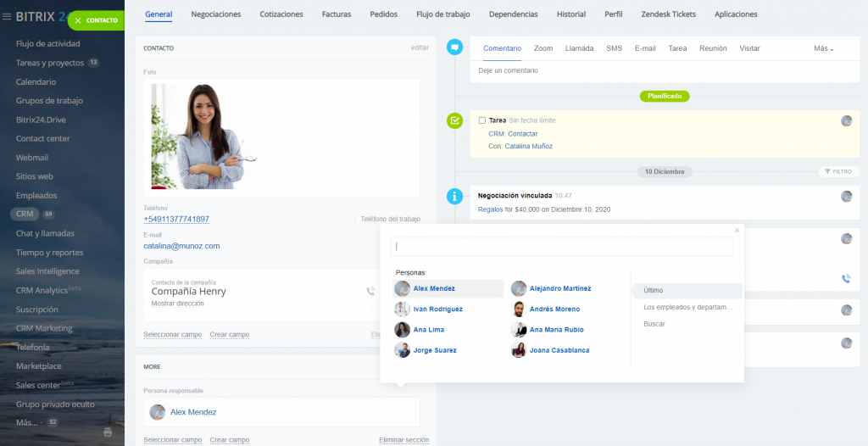868x446 pixels.
Task: Click the blue phone call icon in timeline
Action: click(846, 278)
